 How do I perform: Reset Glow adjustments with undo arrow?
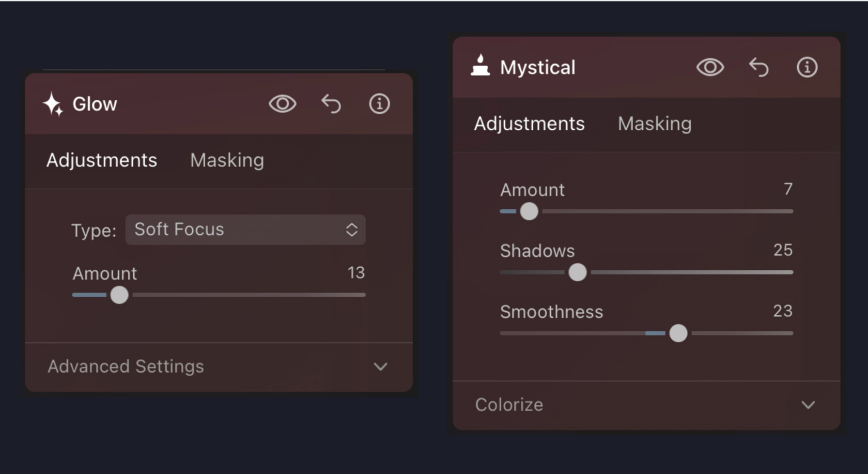(x=331, y=104)
